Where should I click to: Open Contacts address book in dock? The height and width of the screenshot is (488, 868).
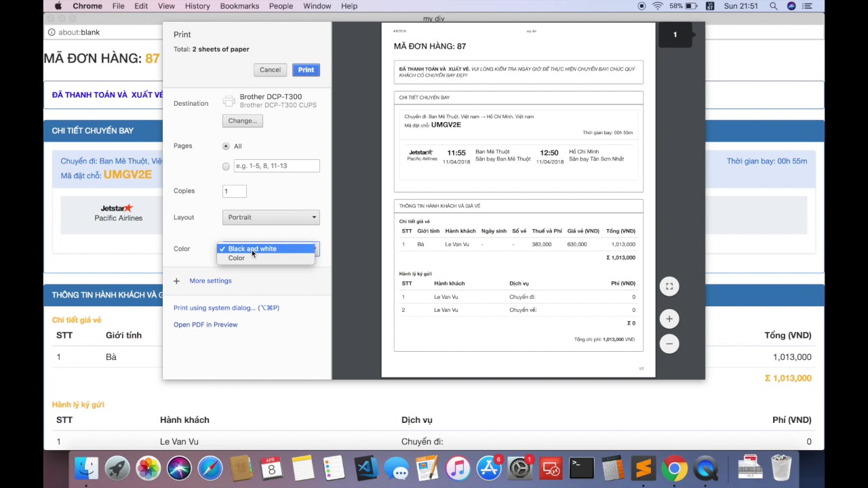pyautogui.click(x=241, y=468)
